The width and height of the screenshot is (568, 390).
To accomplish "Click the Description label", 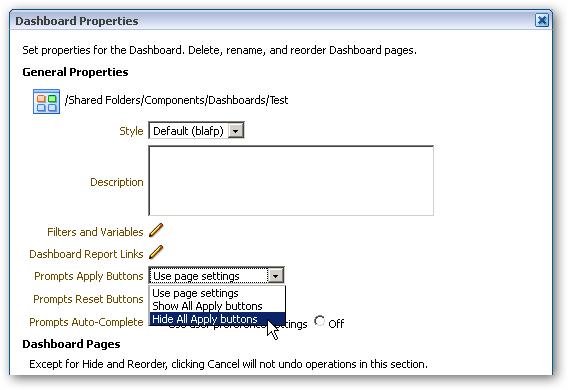I will pos(117,182).
